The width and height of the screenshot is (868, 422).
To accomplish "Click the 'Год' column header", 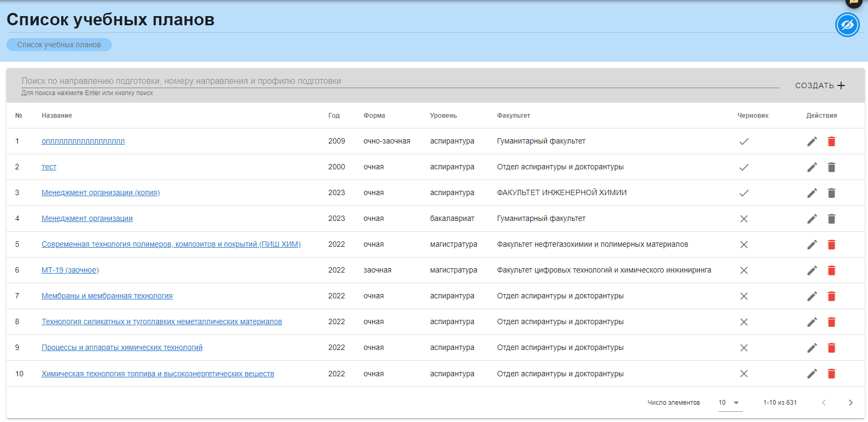I will click(x=334, y=116).
